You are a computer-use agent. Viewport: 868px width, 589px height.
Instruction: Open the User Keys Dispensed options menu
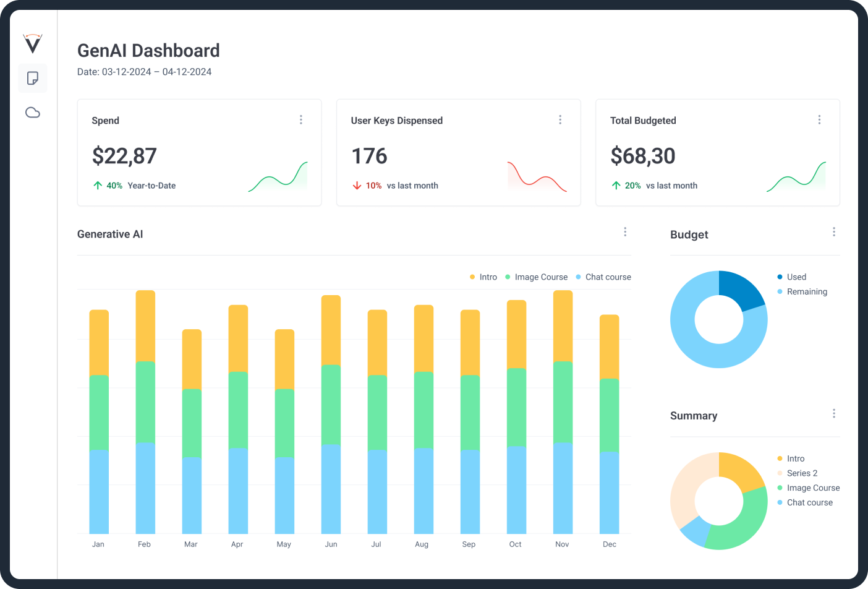coord(560,119)
